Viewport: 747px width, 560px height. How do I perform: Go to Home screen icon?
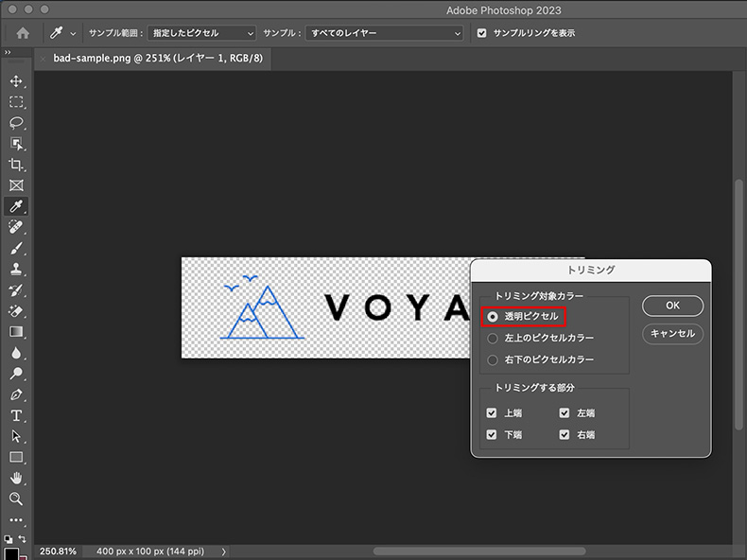coord(23,33)
